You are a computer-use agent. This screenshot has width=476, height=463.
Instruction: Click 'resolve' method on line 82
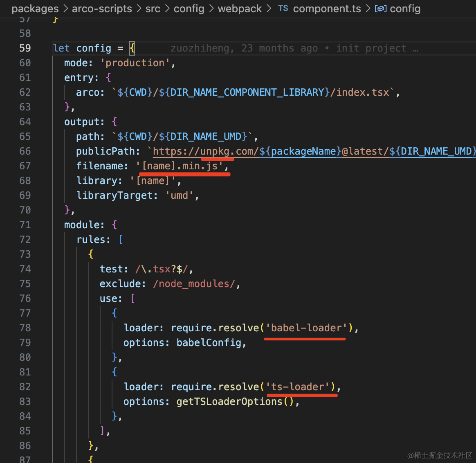point(238,387)
